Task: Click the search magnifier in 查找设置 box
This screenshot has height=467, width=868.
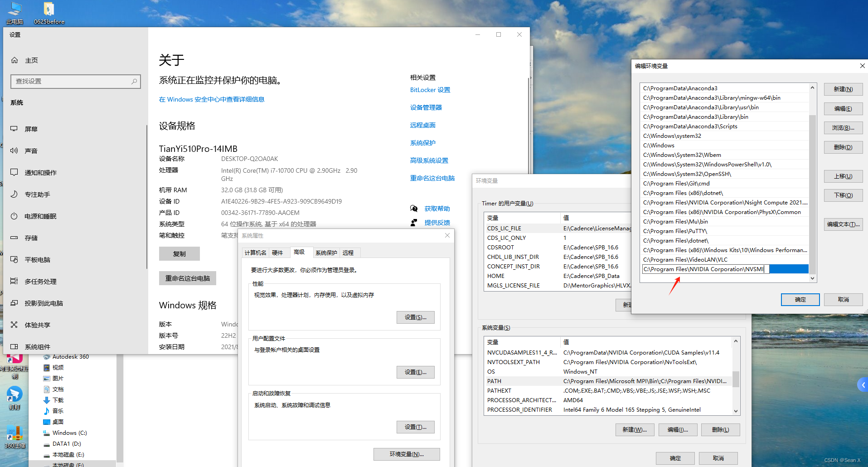Action: [x=134, y=81]
